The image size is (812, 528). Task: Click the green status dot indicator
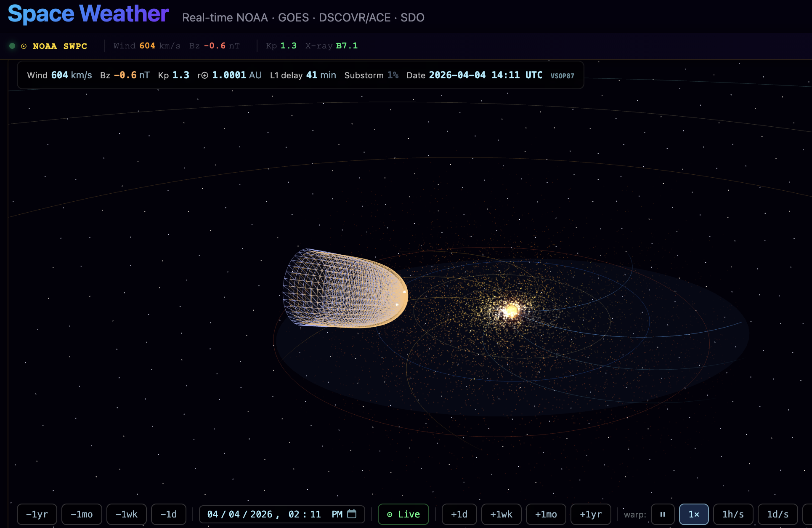pos(12,46)
